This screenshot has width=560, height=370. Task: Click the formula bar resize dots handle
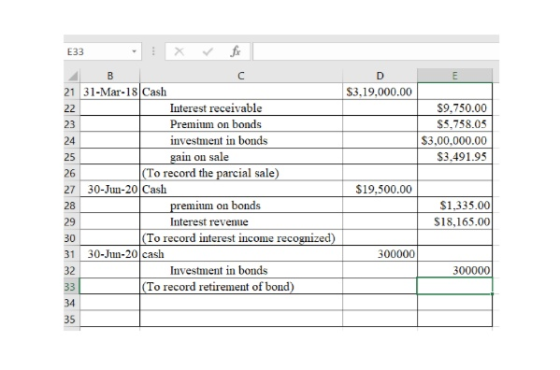tap(153, 51)
